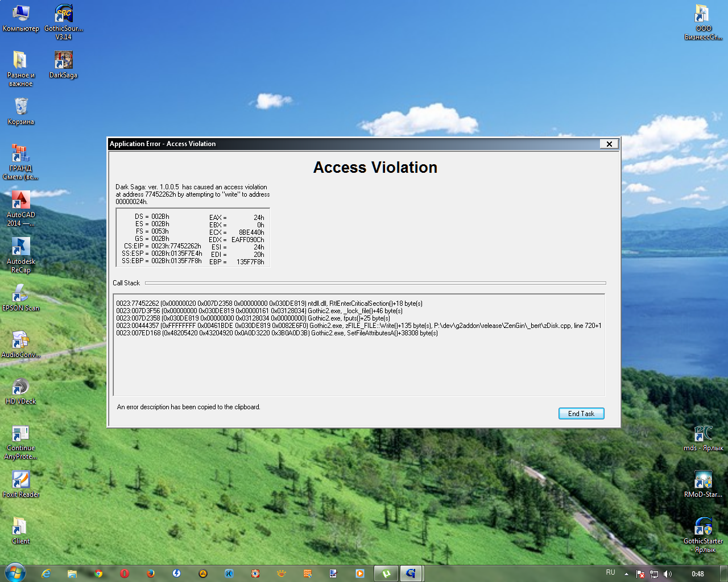Open Internet Explorer from the taskbar

click(46, 573)
